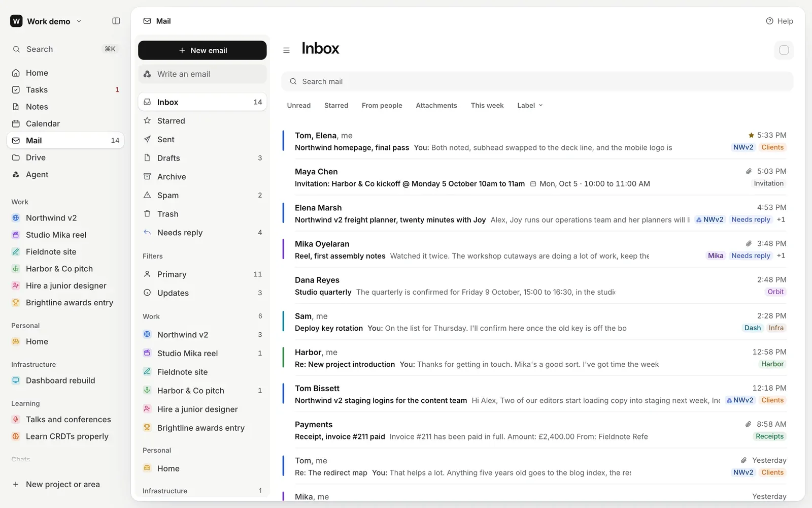Open the Drafts folder
Screen dimensions: 812x508
pyautogui.click(x=202, y=158)
